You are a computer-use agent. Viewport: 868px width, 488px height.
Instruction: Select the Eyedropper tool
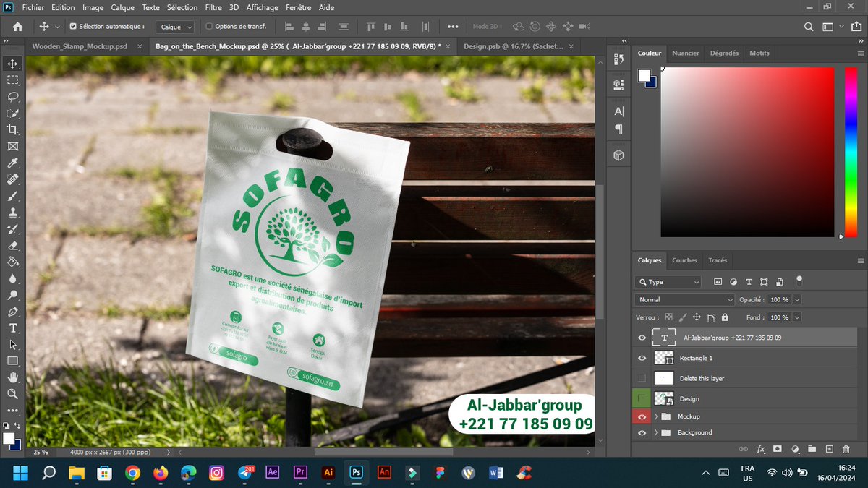coord(12,163)
